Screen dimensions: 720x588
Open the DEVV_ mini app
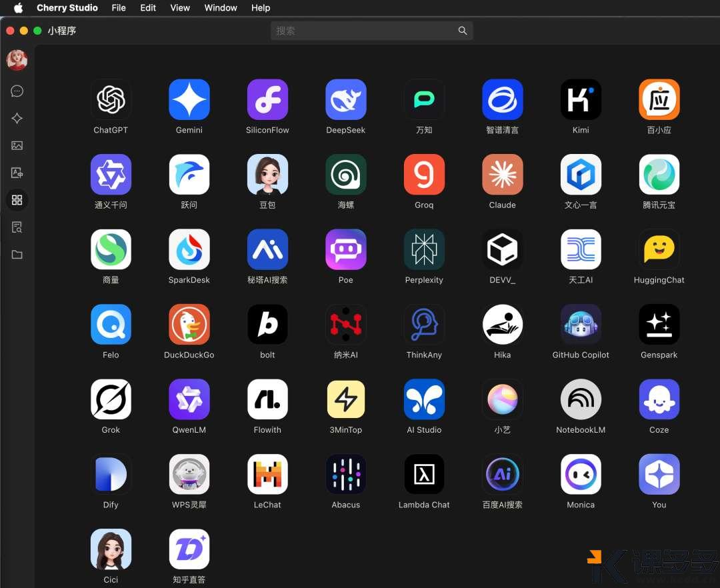pos(503,249)
